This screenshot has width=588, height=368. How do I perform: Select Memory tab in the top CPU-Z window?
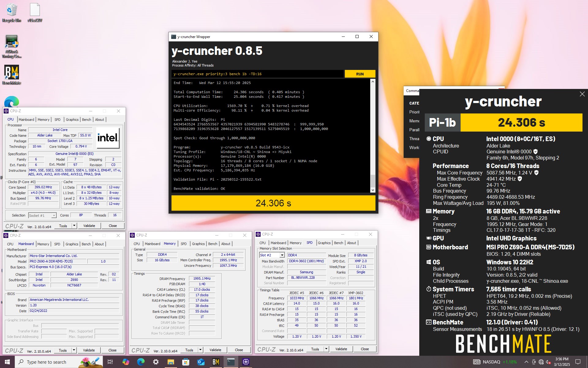click(43, 120)
